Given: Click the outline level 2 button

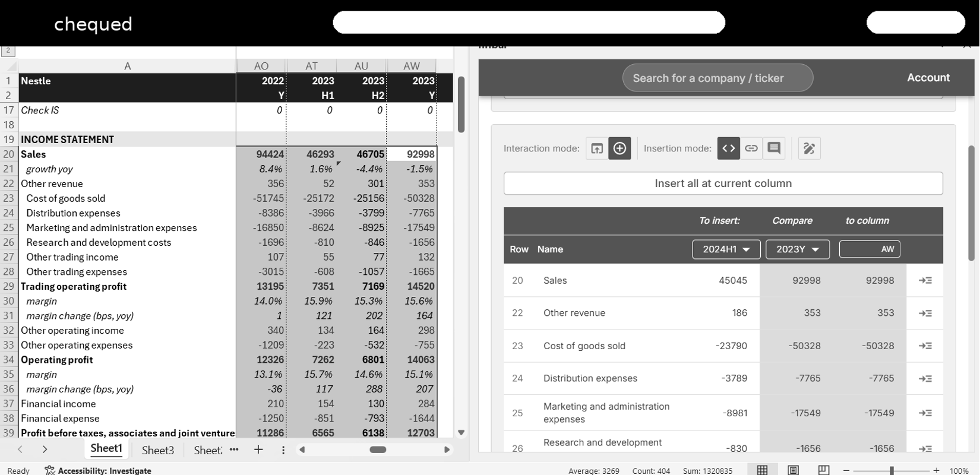Looking at the screenshot, I should click(8, 51).
